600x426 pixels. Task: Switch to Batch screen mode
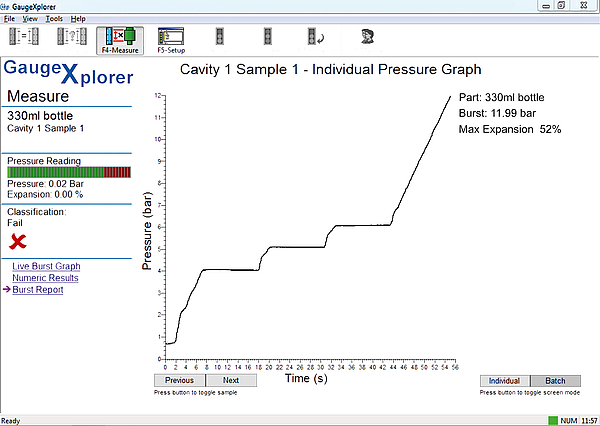click(554, 381)
